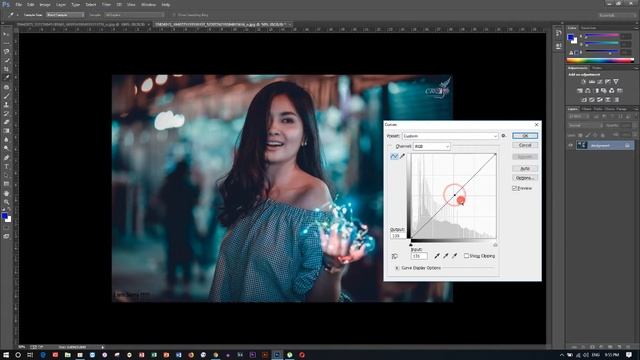This screenshot has height=360, width=640.
Task: Toggle Show Sampling Ring checkbox
Action: pos(174,15)
